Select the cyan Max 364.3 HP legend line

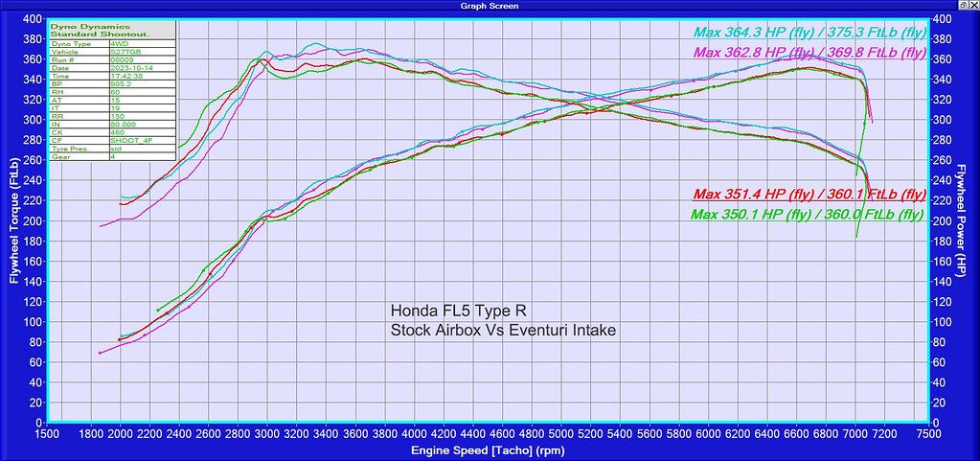pos(809,33)
